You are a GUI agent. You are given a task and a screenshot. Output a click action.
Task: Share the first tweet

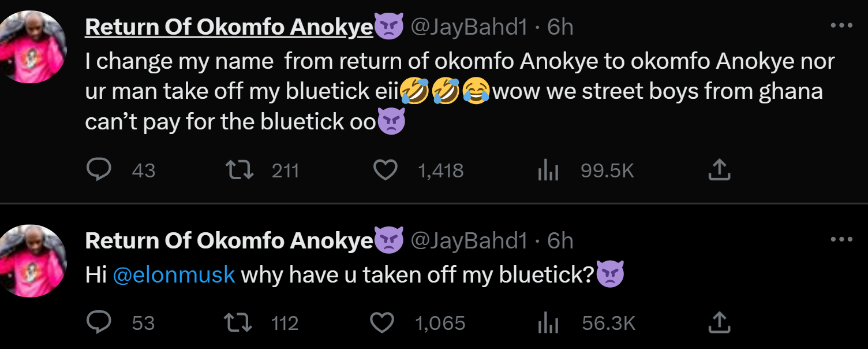point(719,169)
